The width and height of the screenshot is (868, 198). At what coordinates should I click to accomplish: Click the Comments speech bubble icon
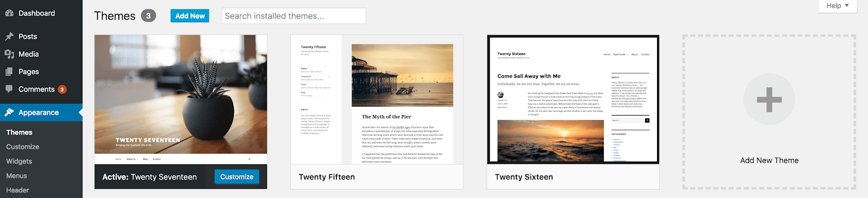9,89
